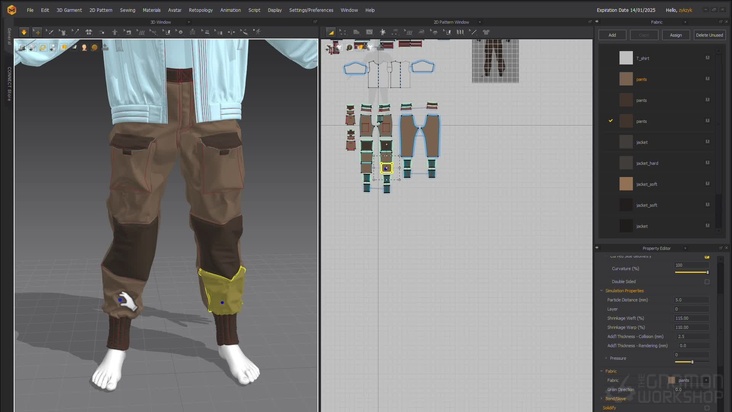Click the Marvelous Designer logo icon
This screenshot has width=732, height=412.
tap(11, 10)
